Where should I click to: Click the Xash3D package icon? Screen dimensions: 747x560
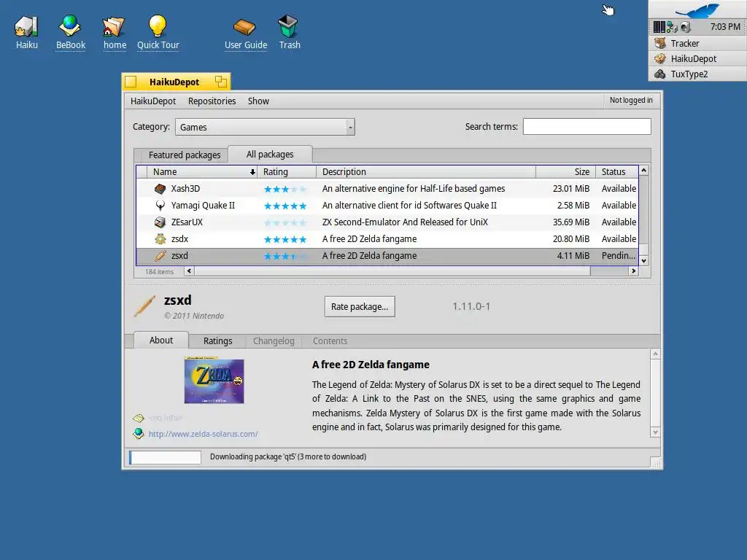point(160,189)
